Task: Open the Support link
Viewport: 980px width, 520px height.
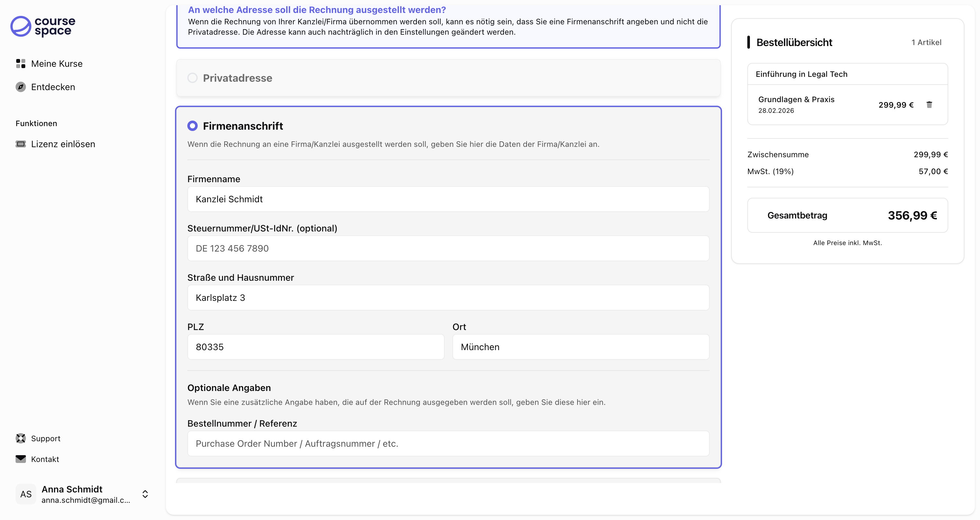Action: point(46,438)
